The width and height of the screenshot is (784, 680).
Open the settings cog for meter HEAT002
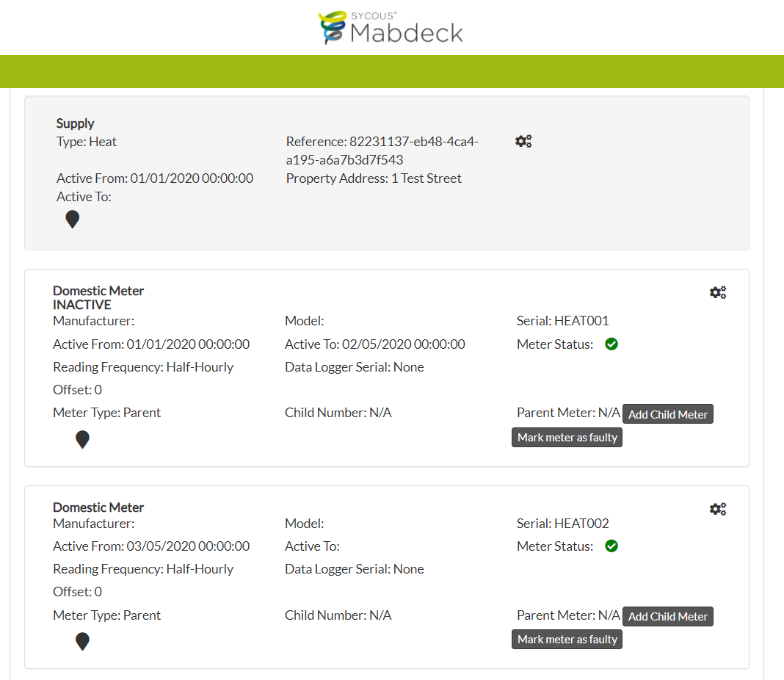[x=718, y=508]
